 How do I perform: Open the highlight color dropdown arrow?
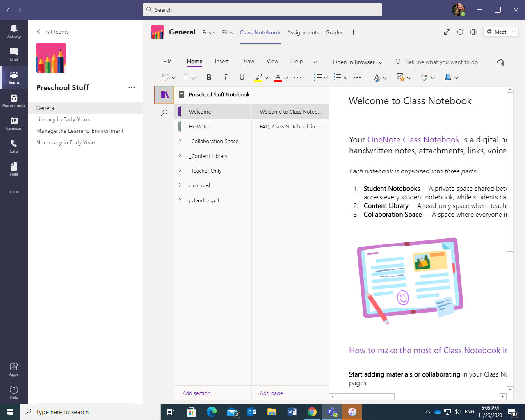tap(267, 78)
